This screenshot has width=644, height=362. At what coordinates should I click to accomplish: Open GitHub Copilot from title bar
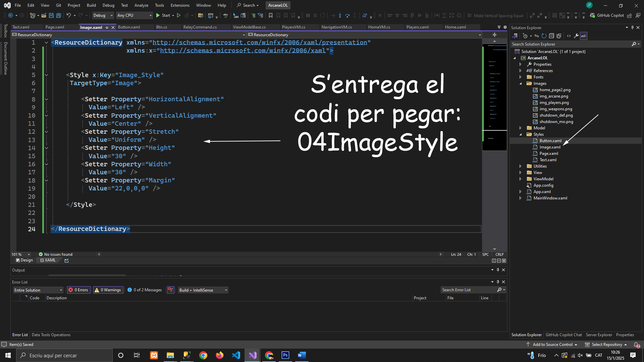[607, 15]
